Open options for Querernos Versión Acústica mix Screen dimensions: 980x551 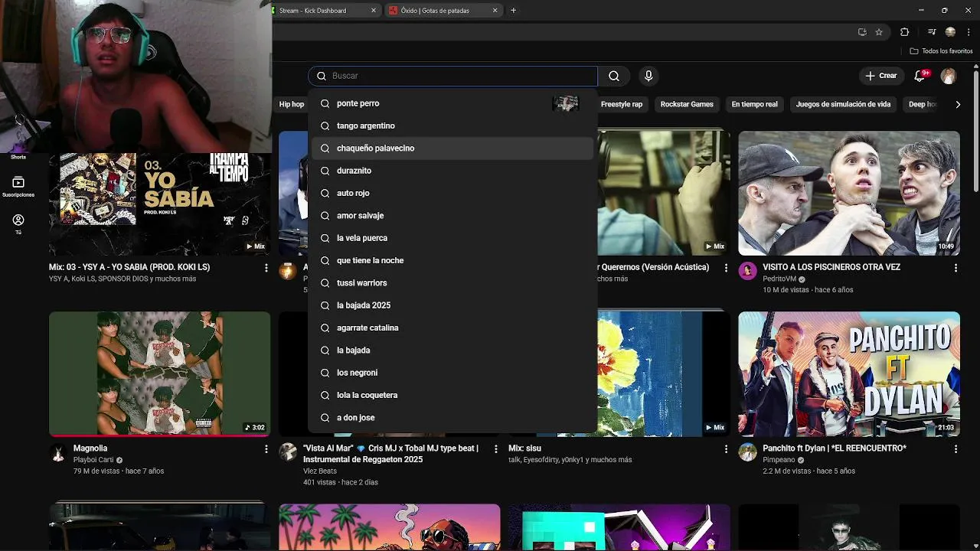(726, 268)
